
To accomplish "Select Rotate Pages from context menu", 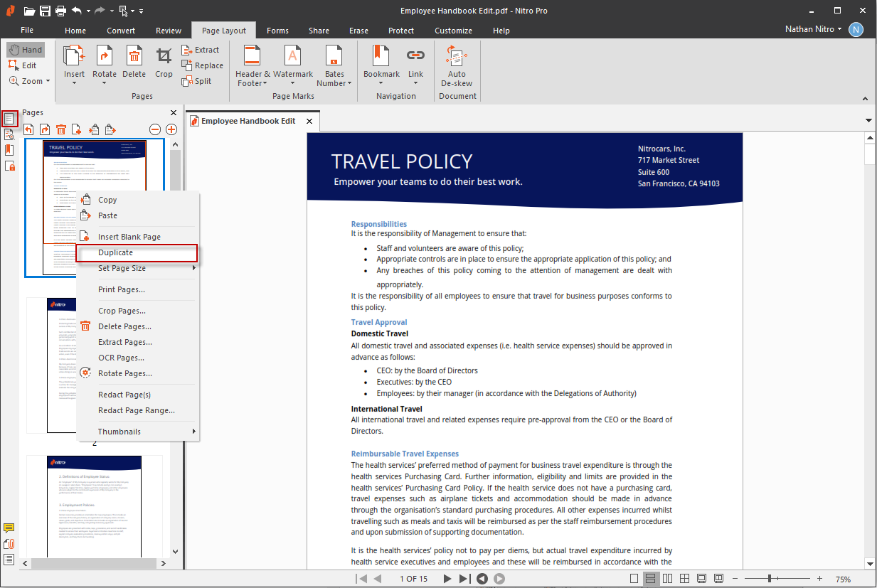I will [x=125, y=373].
